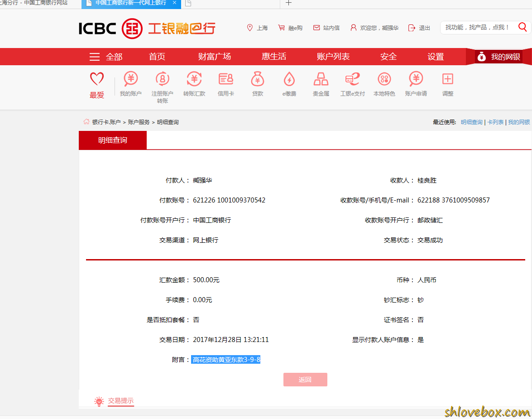Click payer bank 中国工商银行
The image size is (532, 419).
[212, 220]
